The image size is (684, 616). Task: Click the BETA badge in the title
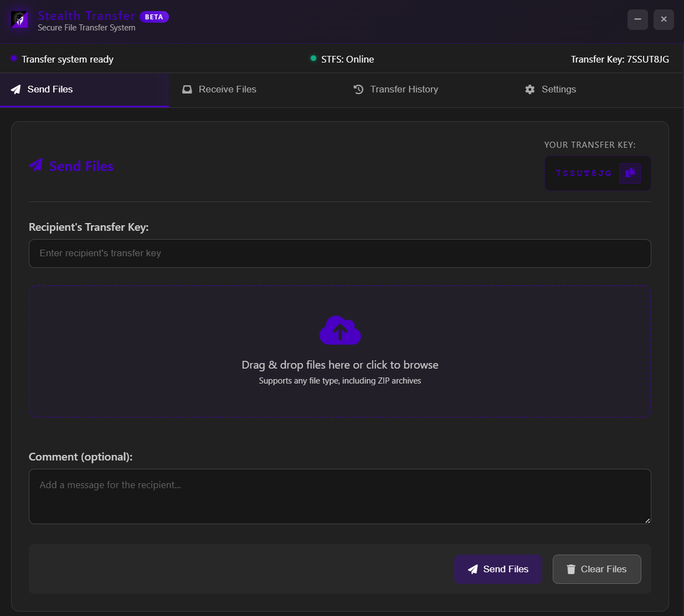[x=154, y=17]
